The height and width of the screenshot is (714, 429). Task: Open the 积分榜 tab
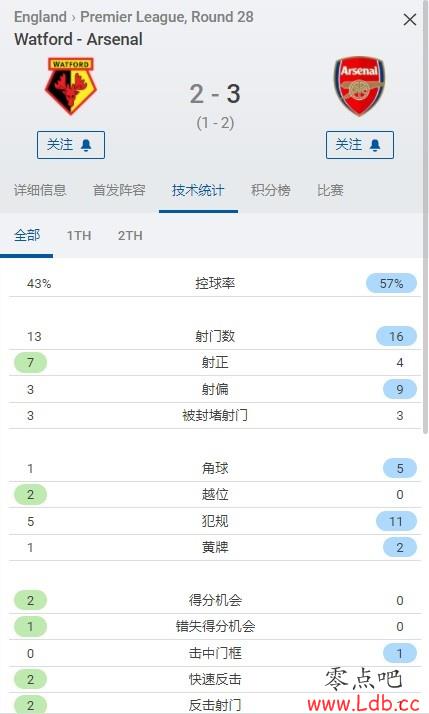tap(271, 190)
